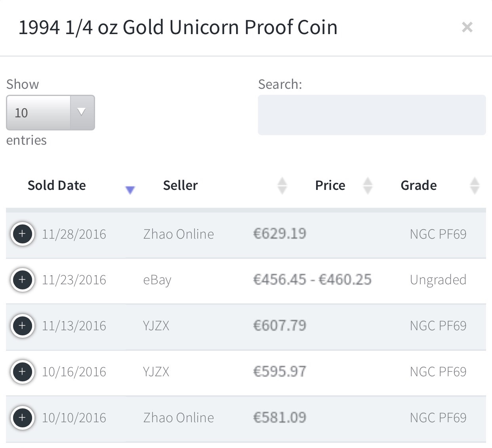Click the €629.19 price cell
The height and width of the screenshot is (448, 492).
[x=280, y=234]
